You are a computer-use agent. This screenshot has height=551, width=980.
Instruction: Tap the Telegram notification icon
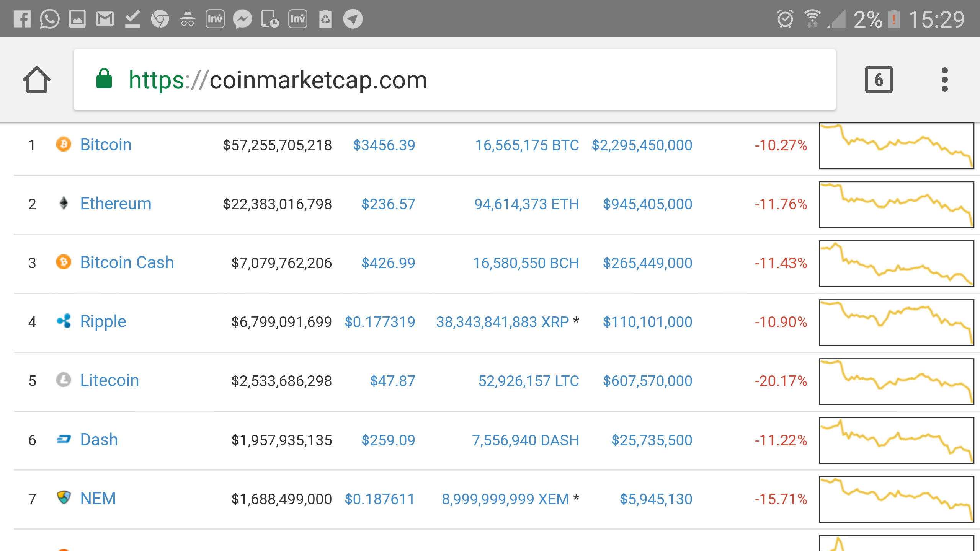coord(353,19)
